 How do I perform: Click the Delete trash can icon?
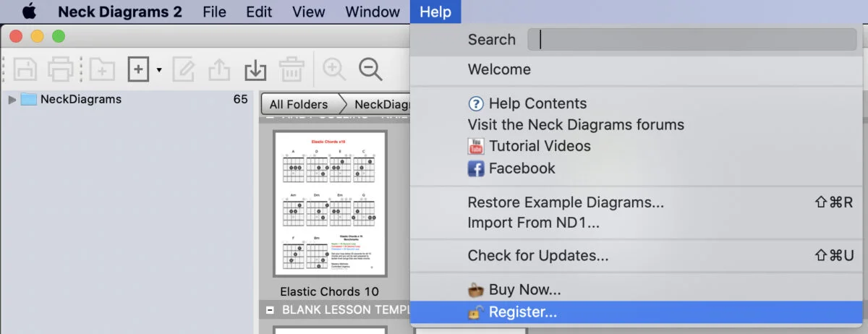pyautogui.click(x=292, y=69)
